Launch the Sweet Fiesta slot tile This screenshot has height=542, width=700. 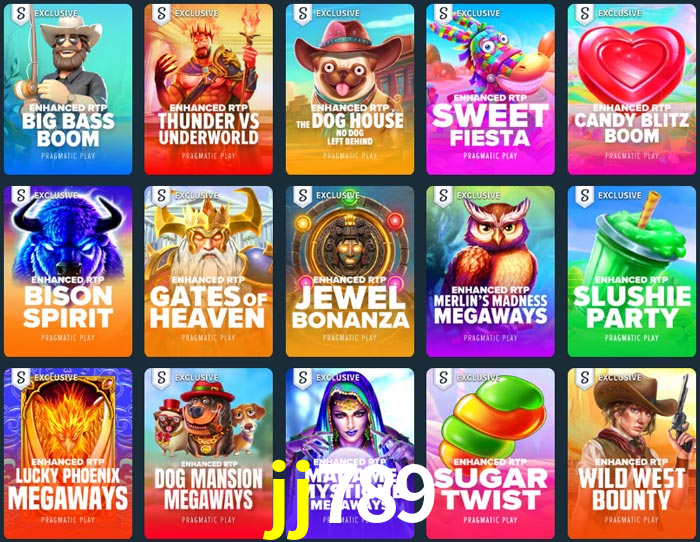pyautogui.click(x=490, y=89)
